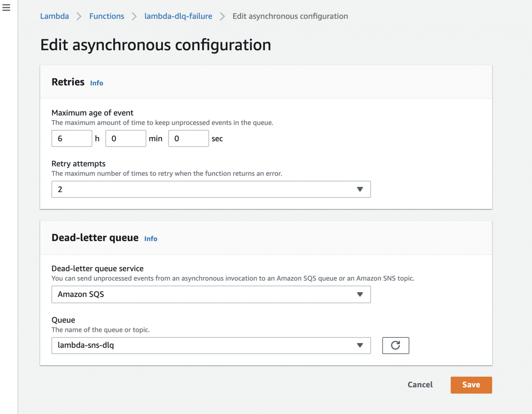
Task: Save the asynchronous configuration
Action: point(471,385)
